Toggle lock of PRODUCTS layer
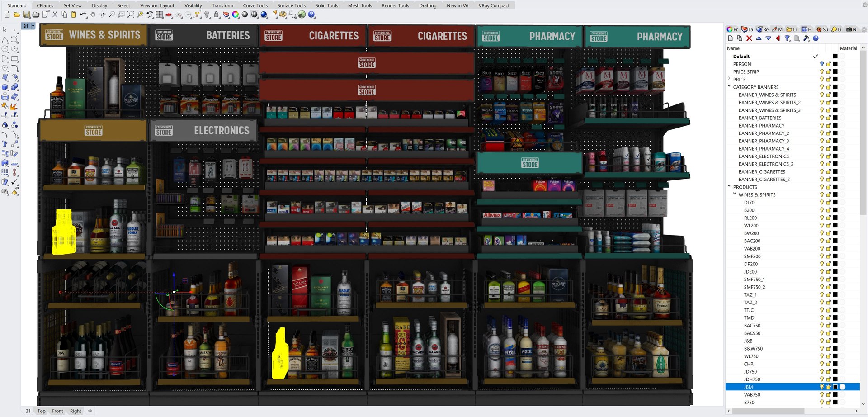 (x=829, y=187)
